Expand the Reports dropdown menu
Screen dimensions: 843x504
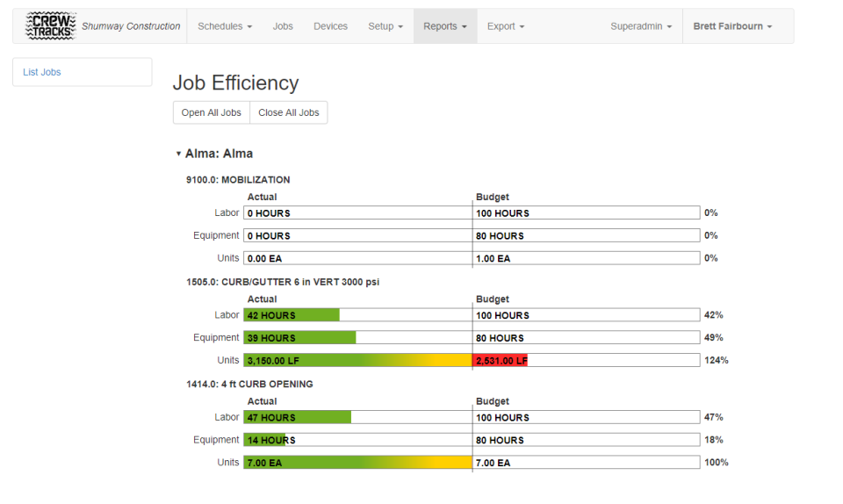coord(445,26)
